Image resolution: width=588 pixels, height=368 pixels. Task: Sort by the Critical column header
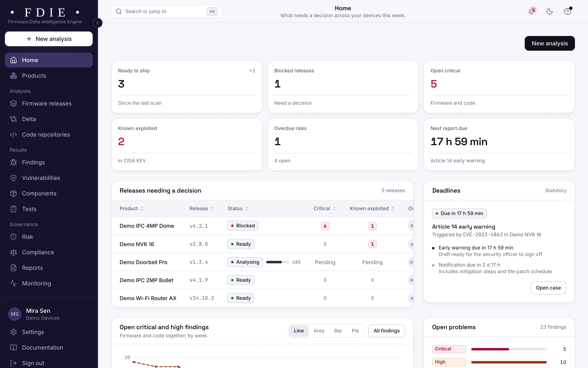click(x=325, y=209)
